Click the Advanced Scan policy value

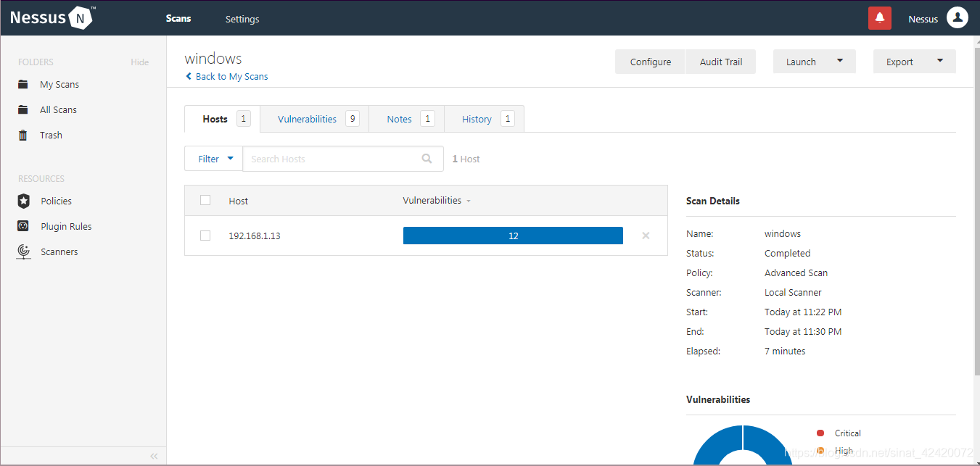pos(796,272)
